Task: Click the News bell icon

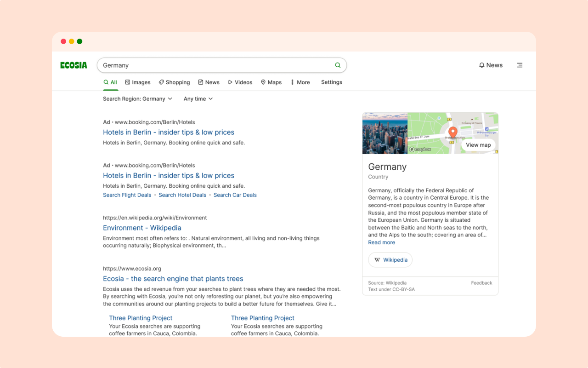Action: point(481,65)
